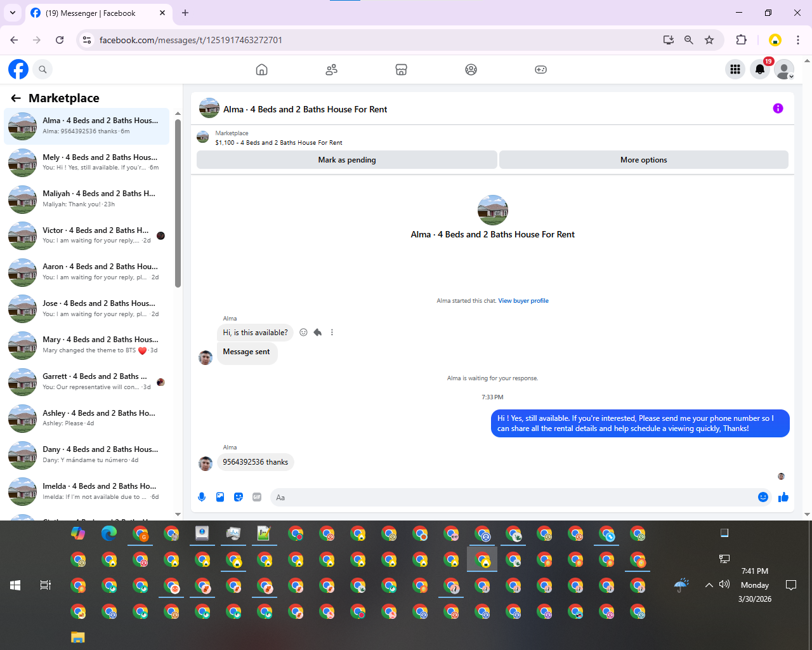Choose a GIF icon in composer

click(x=257, y=497)
